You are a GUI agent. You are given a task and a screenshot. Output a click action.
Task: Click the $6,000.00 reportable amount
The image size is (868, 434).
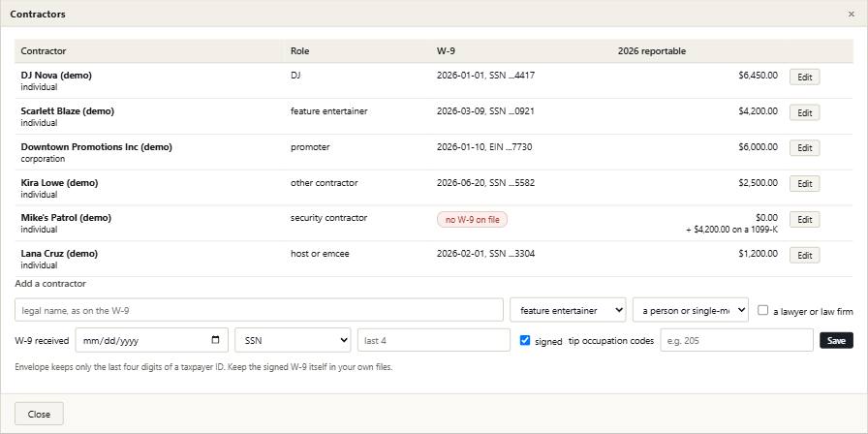click(x=758, y=146)
